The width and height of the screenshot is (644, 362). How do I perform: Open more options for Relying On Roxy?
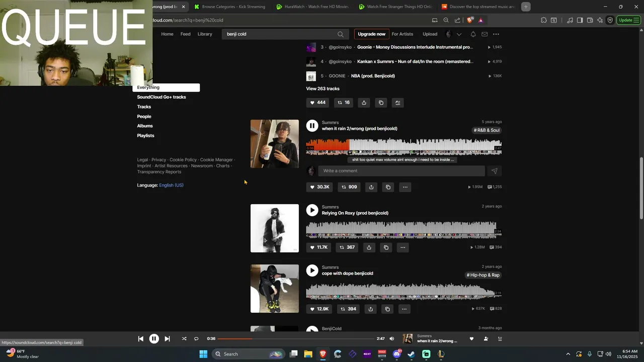tap(403, 247)
